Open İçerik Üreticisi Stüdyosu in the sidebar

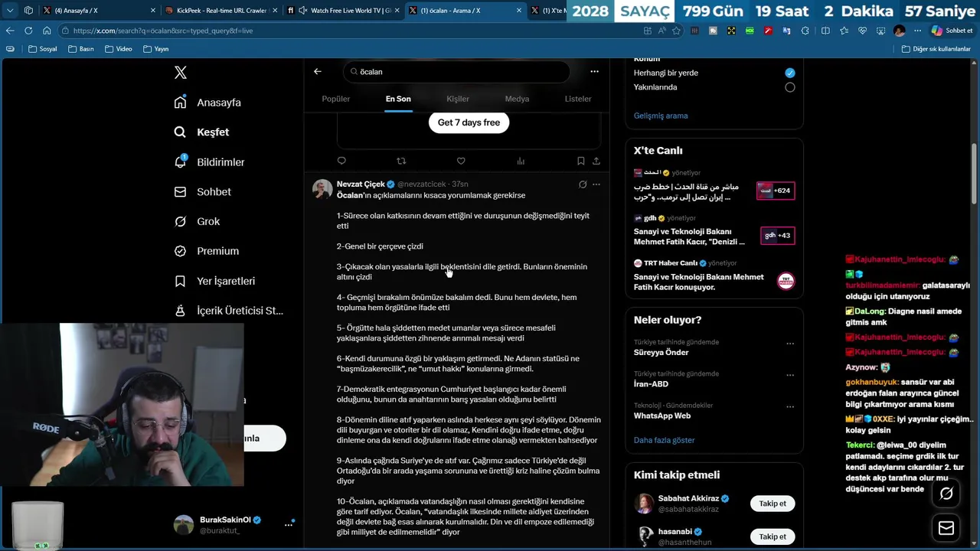click(228, 311)
